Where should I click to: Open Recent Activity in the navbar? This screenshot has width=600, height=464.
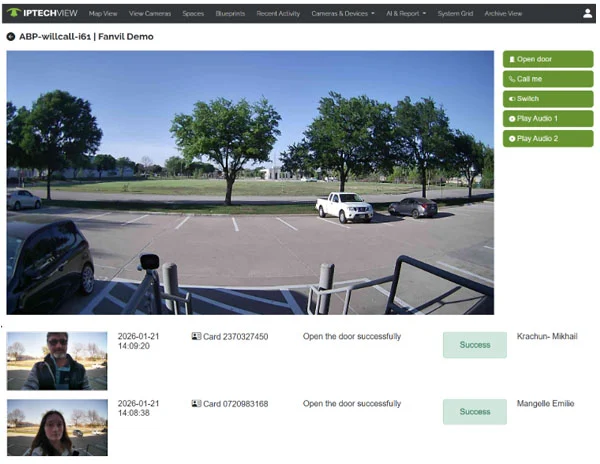coord(277,14)
